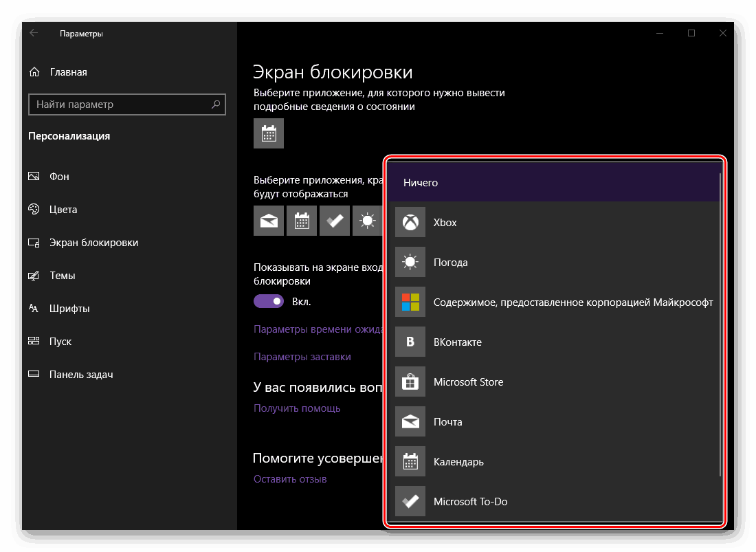Select ВКонтакте from the app list
Viewport: 756px width, 552px height.
coord(554,342)
